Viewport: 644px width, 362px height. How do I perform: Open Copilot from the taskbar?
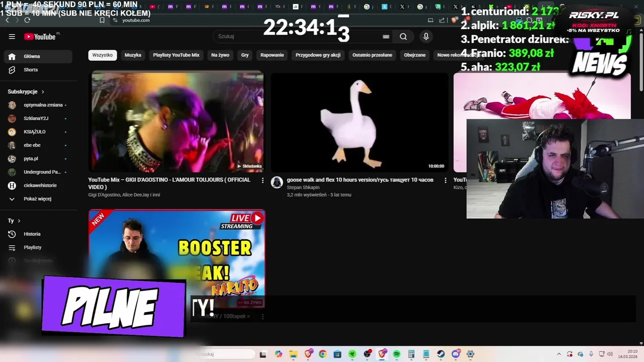[x=278, y=354]
